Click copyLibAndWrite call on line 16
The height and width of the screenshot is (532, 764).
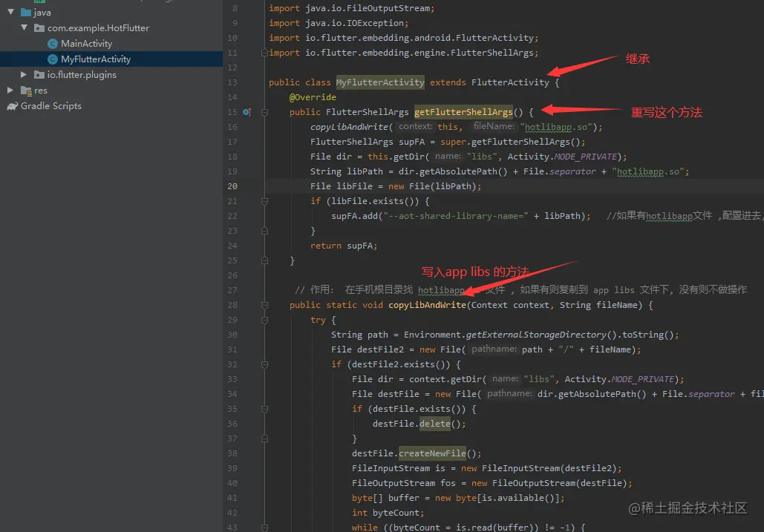point(349,127)
